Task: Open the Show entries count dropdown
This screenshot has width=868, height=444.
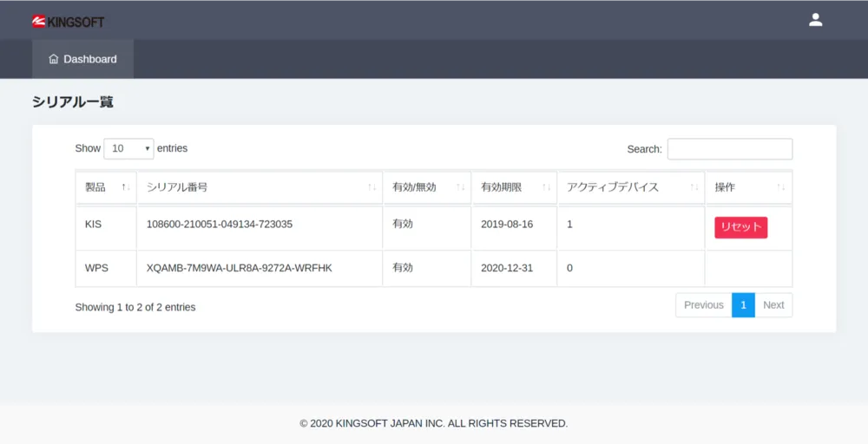Action: pos(128,148)
